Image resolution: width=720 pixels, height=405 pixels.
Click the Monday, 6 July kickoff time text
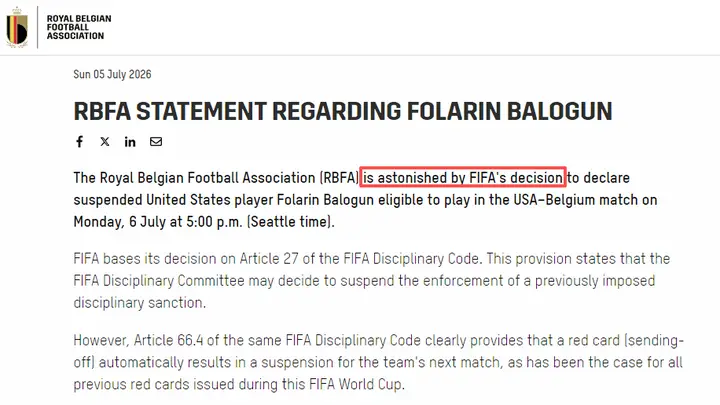(x=158, y=222)
